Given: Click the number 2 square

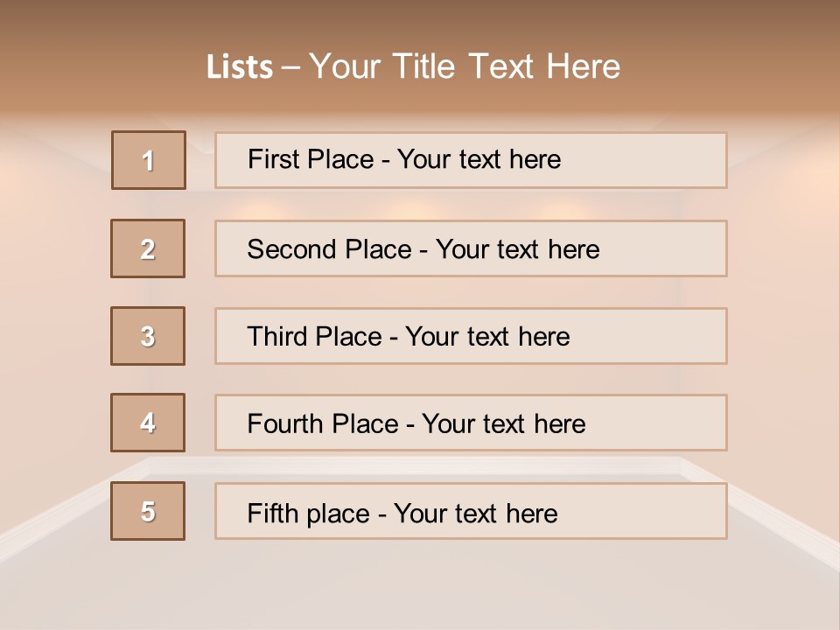Looking at the screenshot, I should (148, 248).
